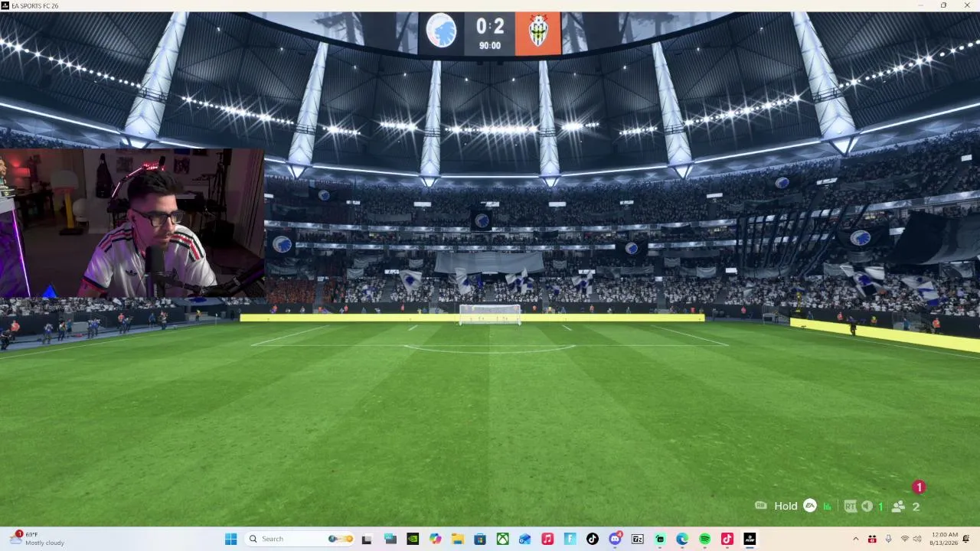Open the Windows Start menu
Image resolution: width=980 pixels, height=551 pixels.
pyautogui.click(x=230, y=539)
